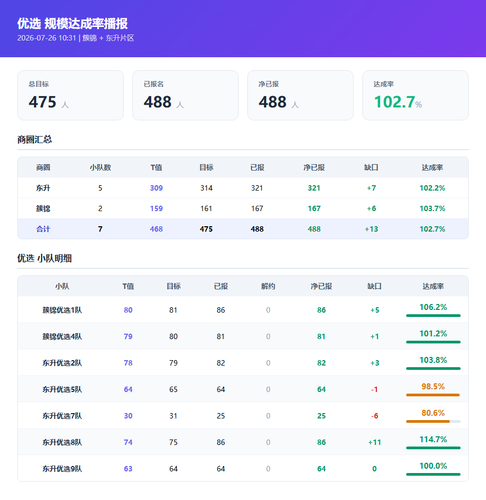Click the 目标 value 314
The width and height of the screenshot is (486, 500).
click(206, 188)
